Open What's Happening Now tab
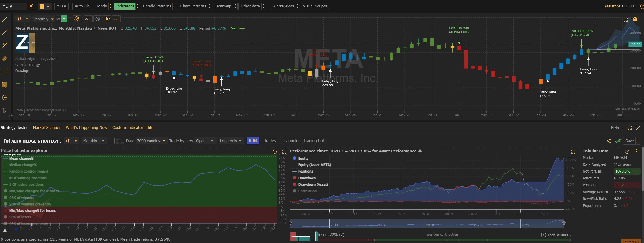 pyautogui.click(x=86, y=128)
